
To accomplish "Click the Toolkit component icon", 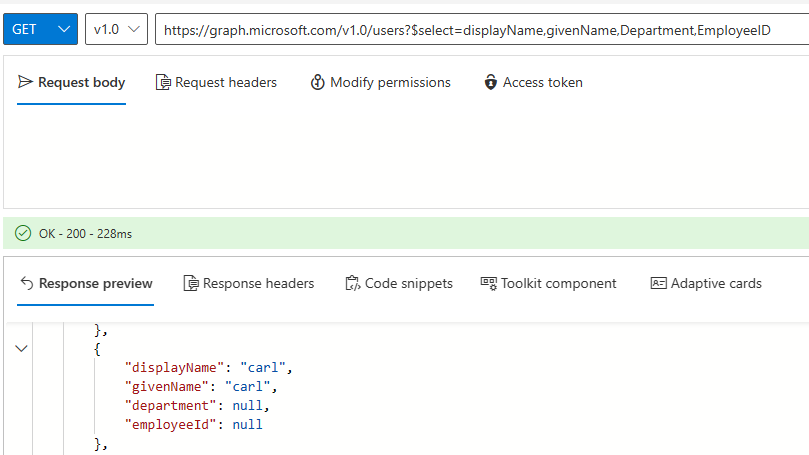I will pos(489,283).
